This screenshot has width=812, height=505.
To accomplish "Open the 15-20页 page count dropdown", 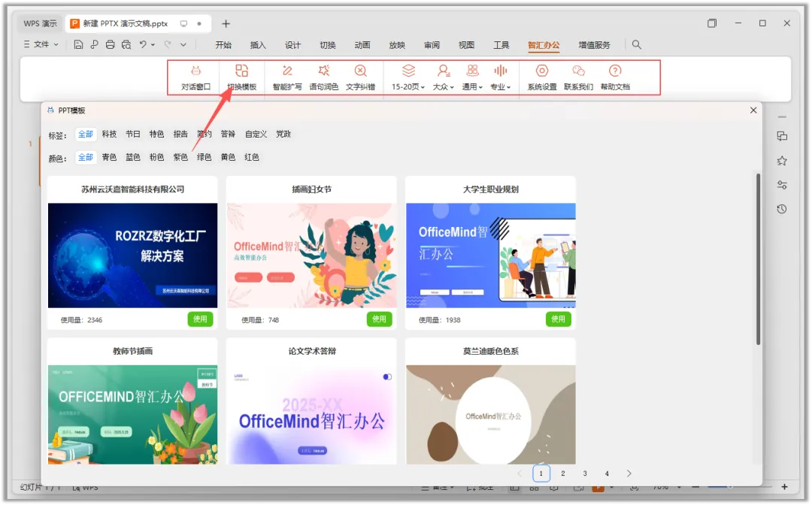I will click(408, 77).
